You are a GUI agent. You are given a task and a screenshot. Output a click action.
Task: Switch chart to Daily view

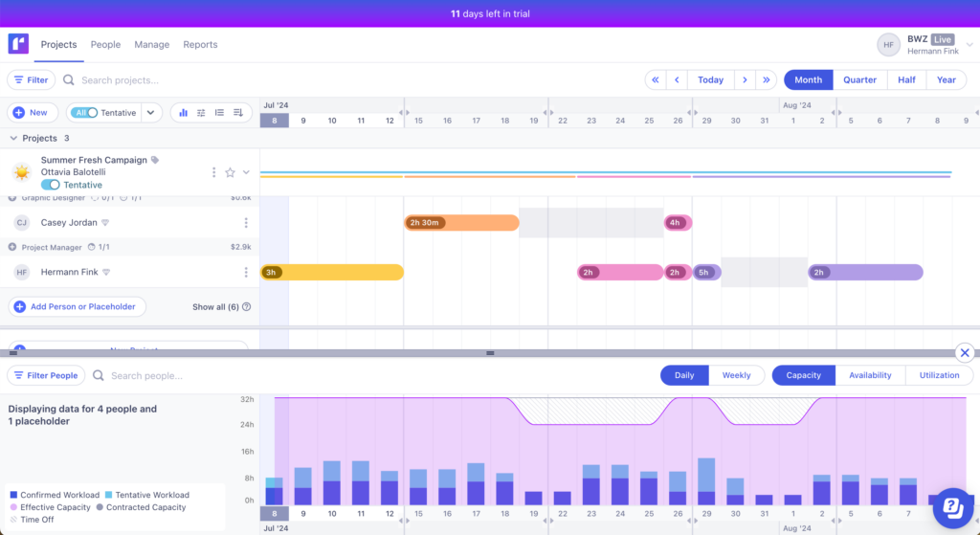click(684, 375)
